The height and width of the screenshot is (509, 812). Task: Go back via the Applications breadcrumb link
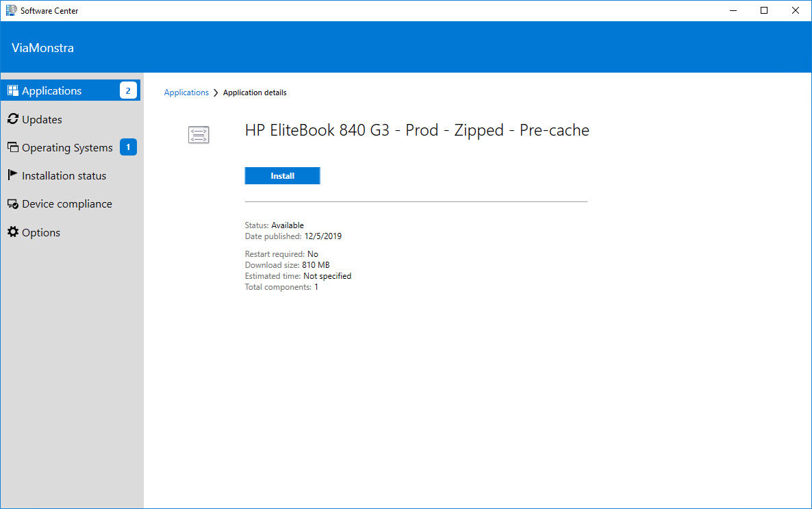click(x=186, y=92)
